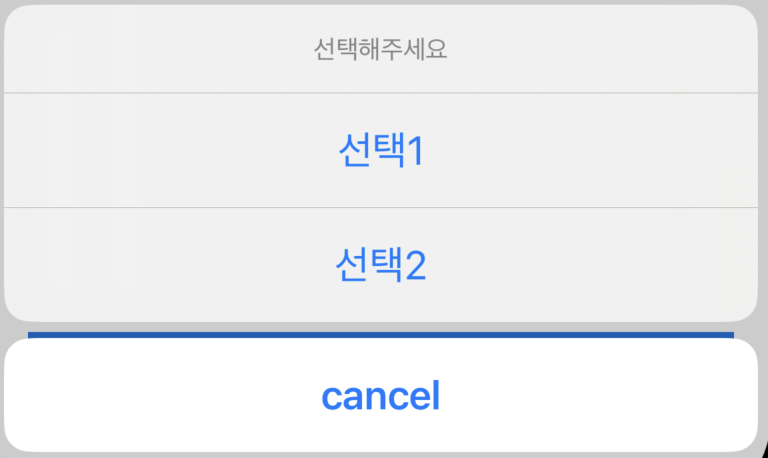Viewport: 768px width, 458px height.
Task: Activate the 선택1 action
Action: [380, 151]
